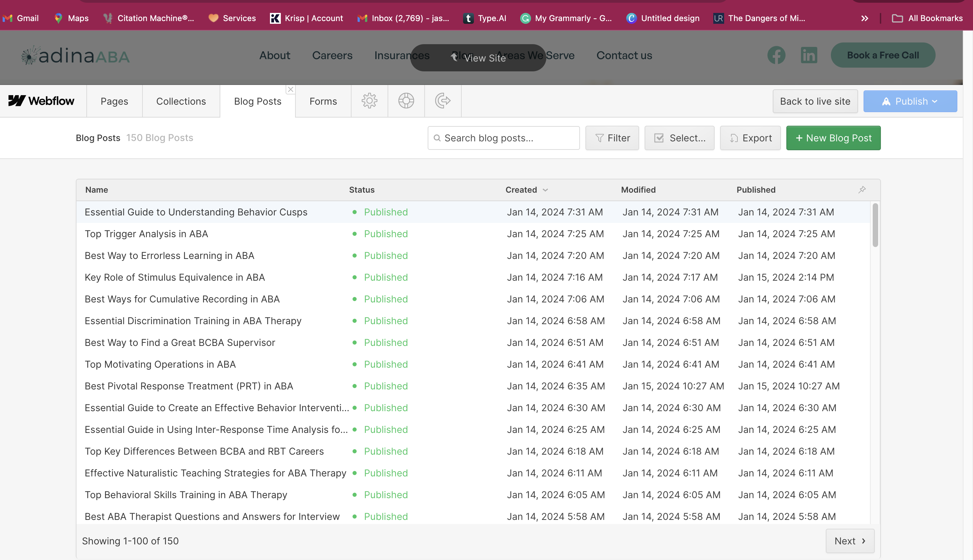
Task: Click the LinkedIn icon in site header
Action: click(809, 55)
